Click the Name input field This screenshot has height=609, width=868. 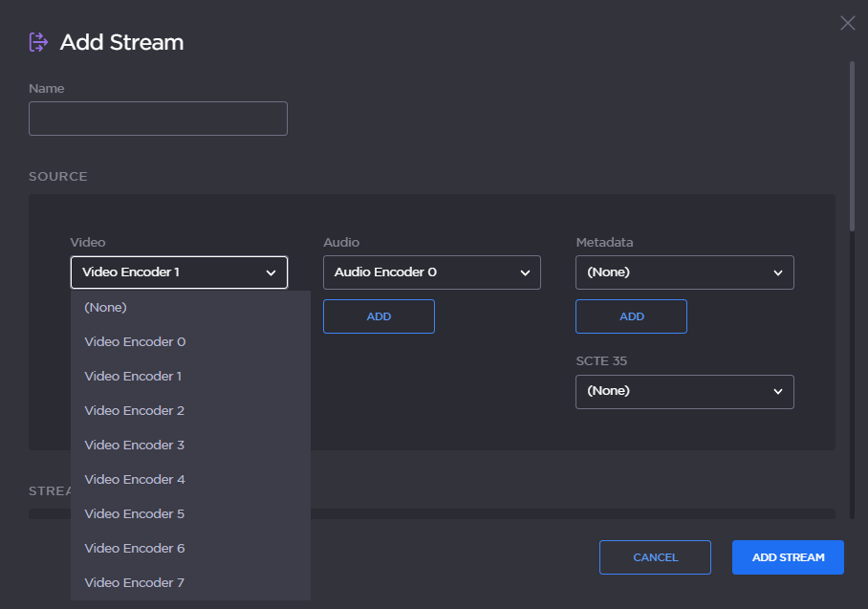click(x=158, y=118)
